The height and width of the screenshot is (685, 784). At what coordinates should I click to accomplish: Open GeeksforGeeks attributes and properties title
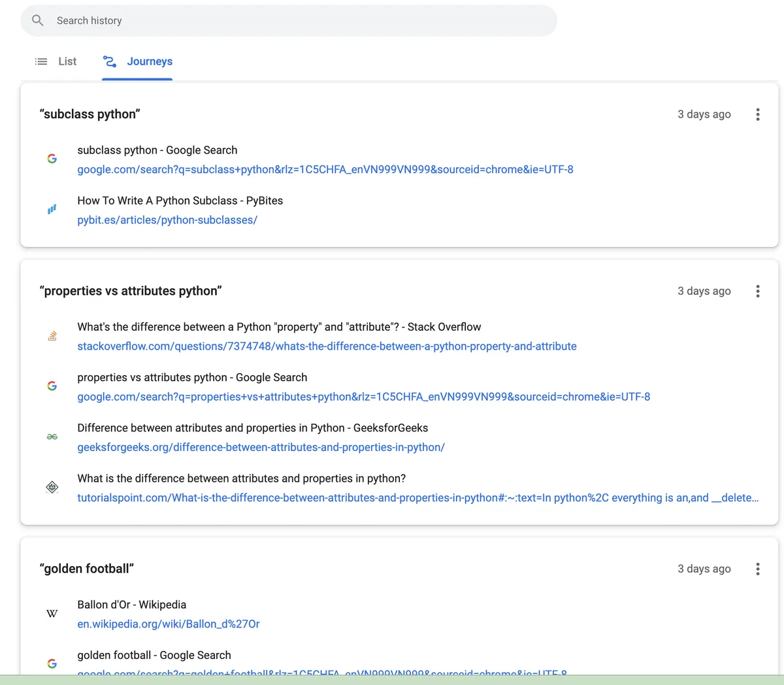(253, 428)
